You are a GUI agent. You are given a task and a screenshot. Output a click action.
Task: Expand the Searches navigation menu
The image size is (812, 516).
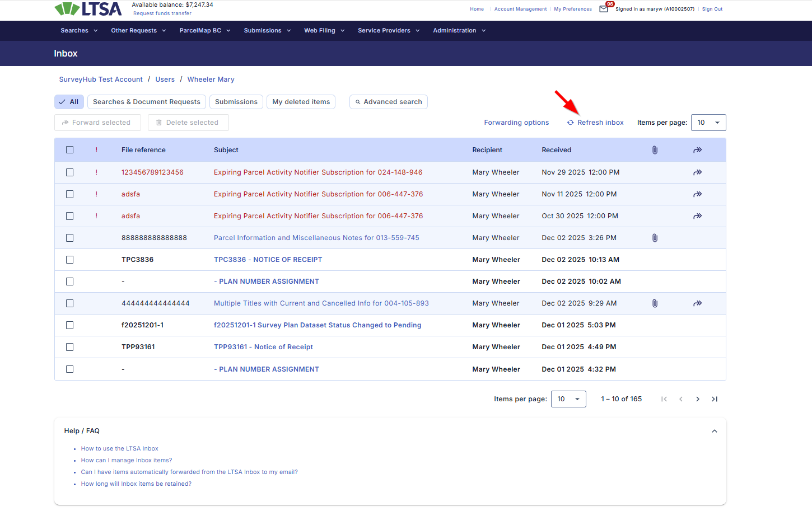tap(79, 31)
